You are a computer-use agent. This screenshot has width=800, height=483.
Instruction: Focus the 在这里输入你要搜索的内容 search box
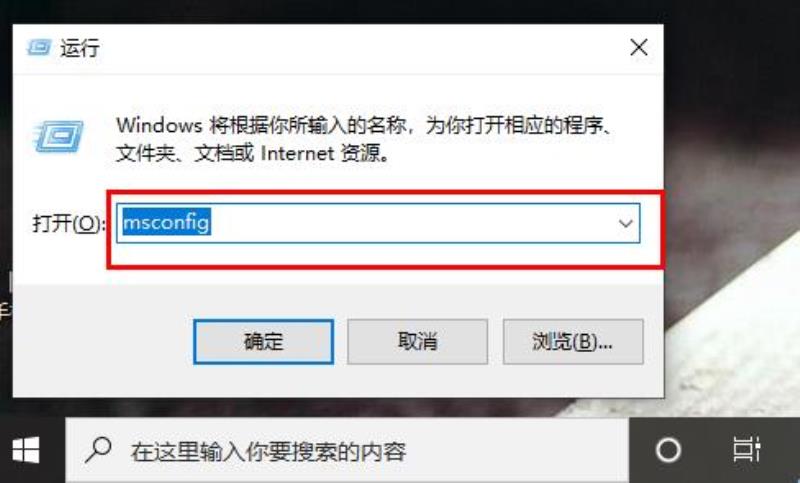(x=347, y=451)
